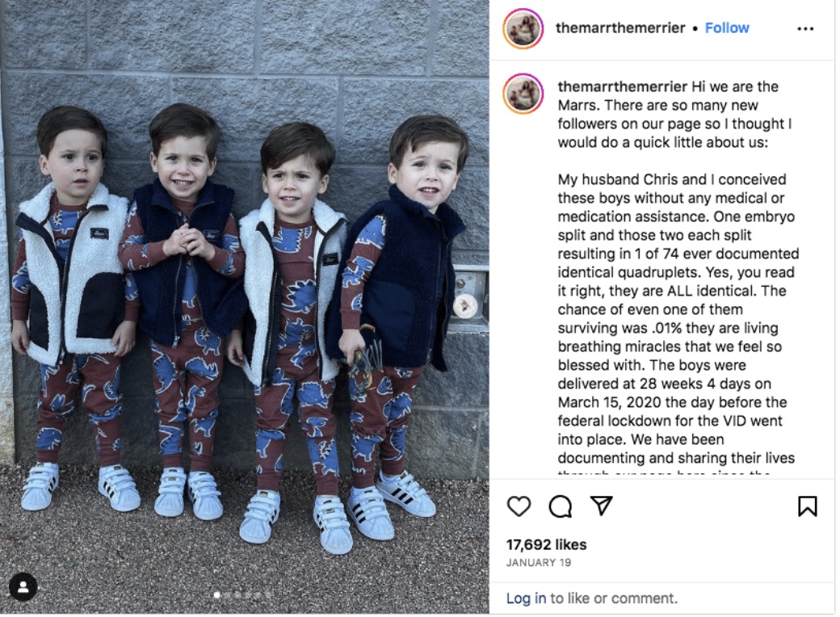Open themarrthemerrier username in the post header
Viewport: 840px width, 617px height.
point(620,27)
